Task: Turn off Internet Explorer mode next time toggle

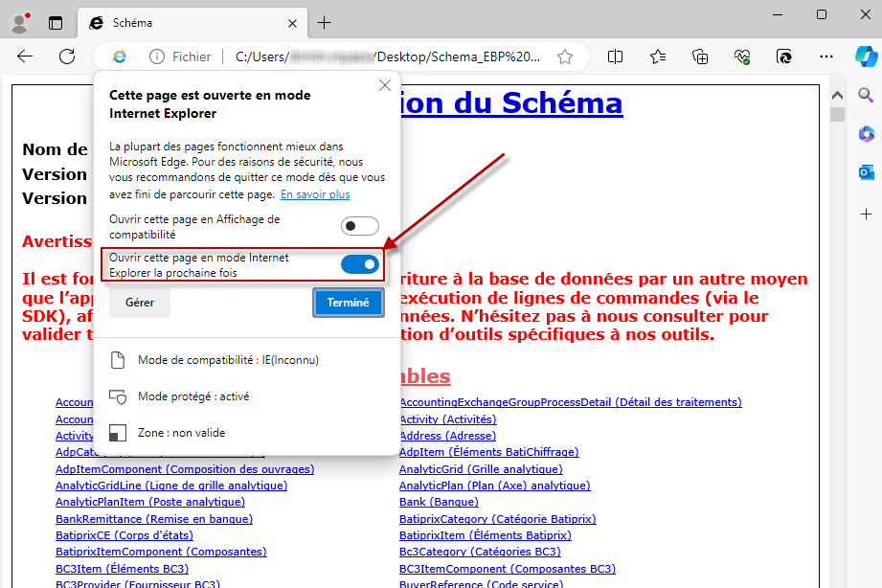Action: coord(360,264)
